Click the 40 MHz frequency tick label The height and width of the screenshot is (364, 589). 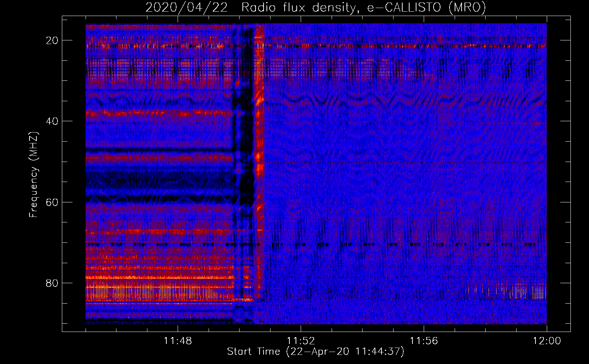[52, 121]
